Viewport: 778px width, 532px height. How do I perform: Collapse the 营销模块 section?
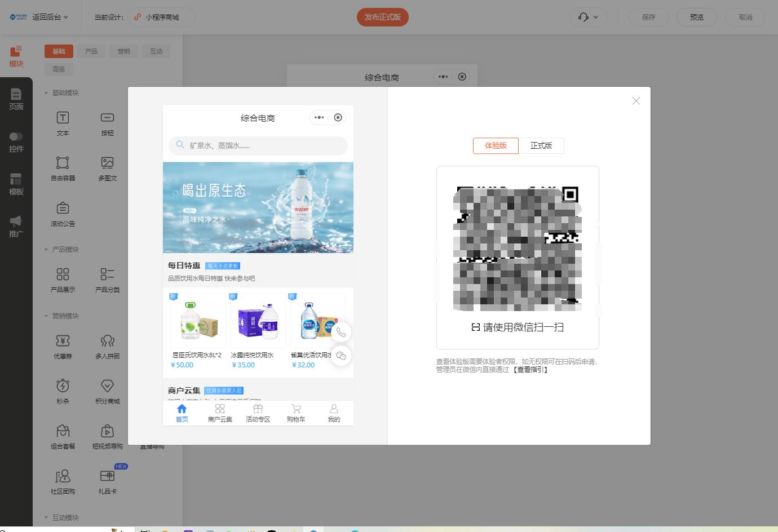coord(61,316)
